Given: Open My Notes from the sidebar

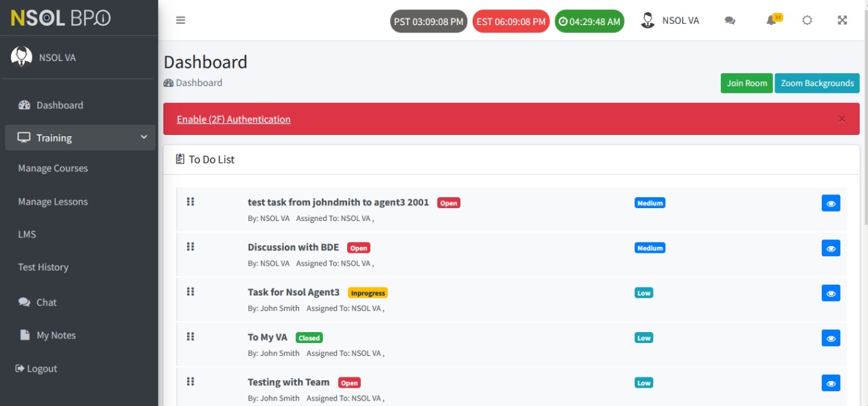Looking at the screenshot, I should pos(55,335).
